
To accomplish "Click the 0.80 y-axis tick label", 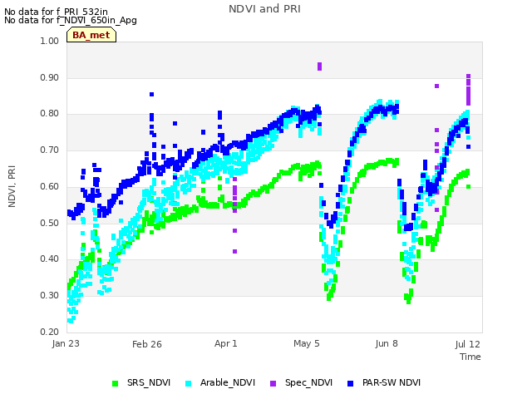I will (x=50, y=113).
